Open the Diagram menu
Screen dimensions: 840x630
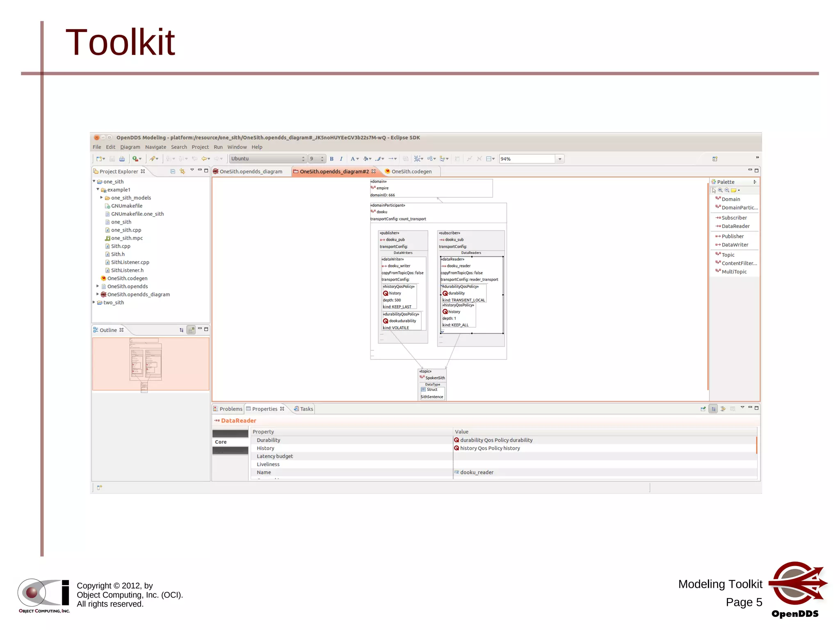coord(130,147)
